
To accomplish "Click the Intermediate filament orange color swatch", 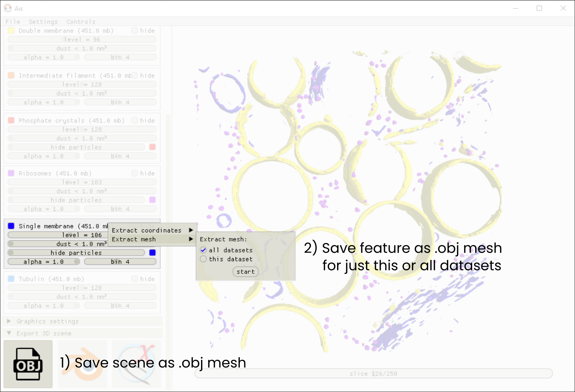I will pos(11,75).
